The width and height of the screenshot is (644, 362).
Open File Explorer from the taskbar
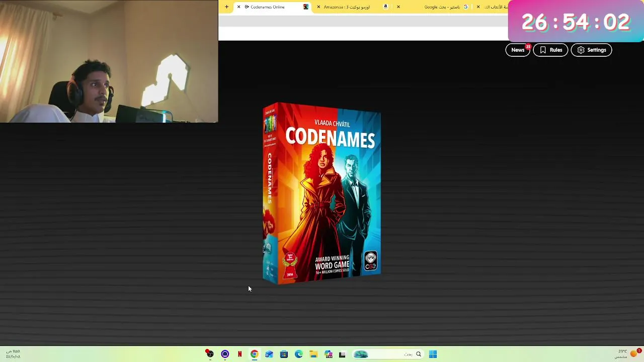click(x=313, y=354)
